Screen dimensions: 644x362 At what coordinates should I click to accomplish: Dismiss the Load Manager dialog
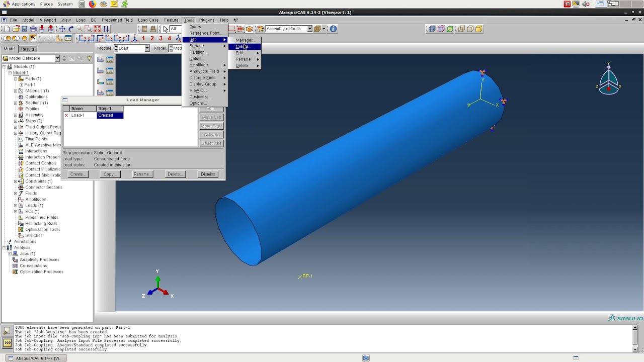point(208,174)
